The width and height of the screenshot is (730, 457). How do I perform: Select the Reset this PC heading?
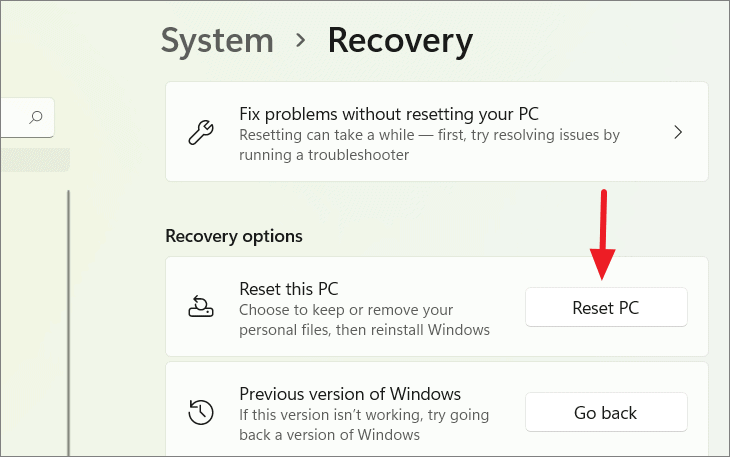click(289, 289)
